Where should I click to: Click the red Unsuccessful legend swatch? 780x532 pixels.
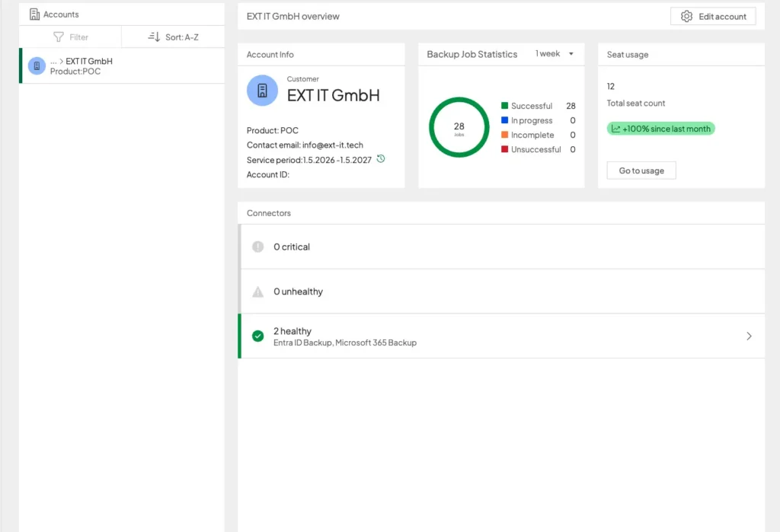[x=504, y=148]
